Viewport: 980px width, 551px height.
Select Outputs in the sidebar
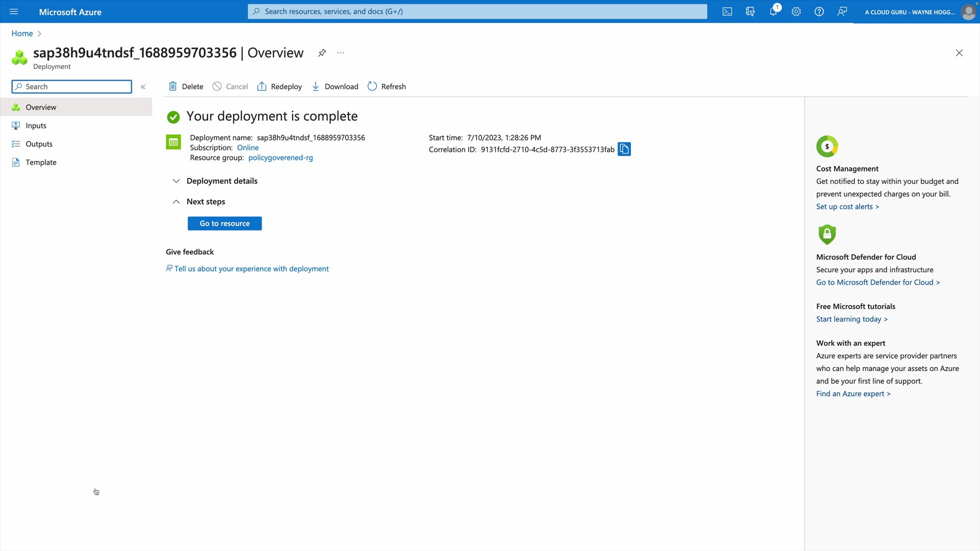click(x=39, y=144)
